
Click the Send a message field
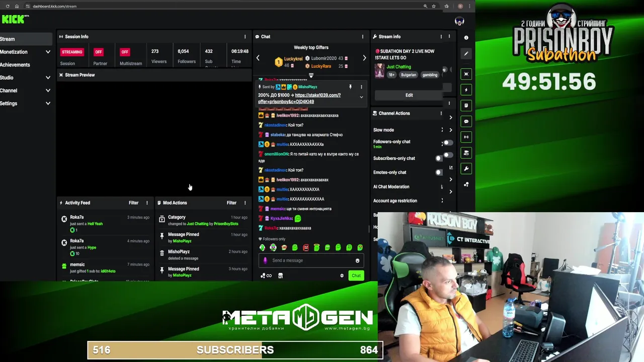point(311,260)
